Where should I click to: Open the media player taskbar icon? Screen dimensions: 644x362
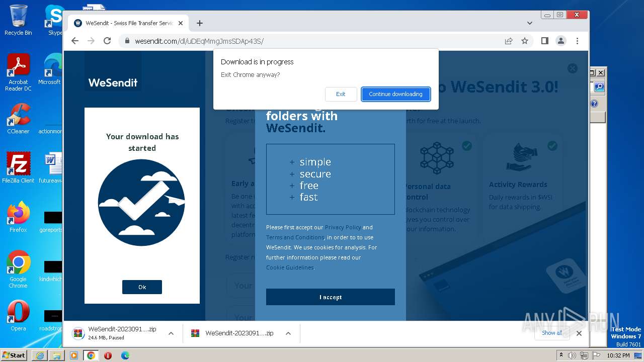click(x=74, y=355)
